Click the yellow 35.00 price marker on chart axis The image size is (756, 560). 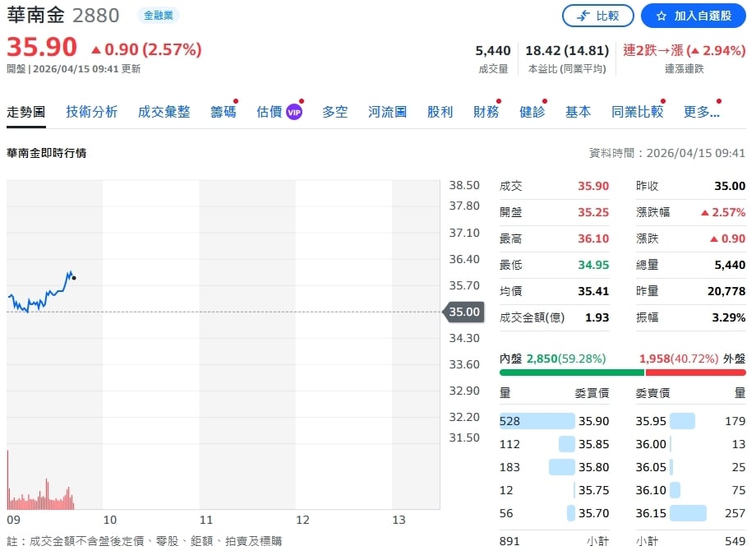click(463, 312)
